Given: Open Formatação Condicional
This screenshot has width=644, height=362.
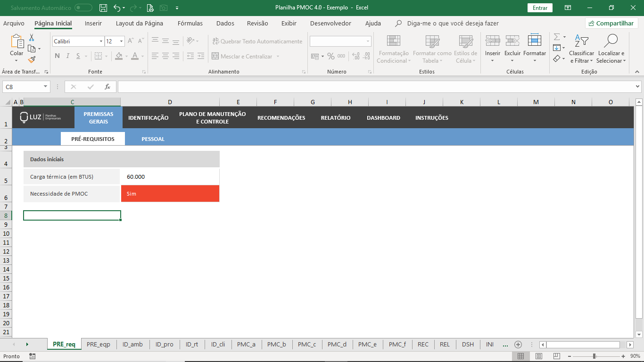Looking at the screenshot, I should tap(394, 49).
